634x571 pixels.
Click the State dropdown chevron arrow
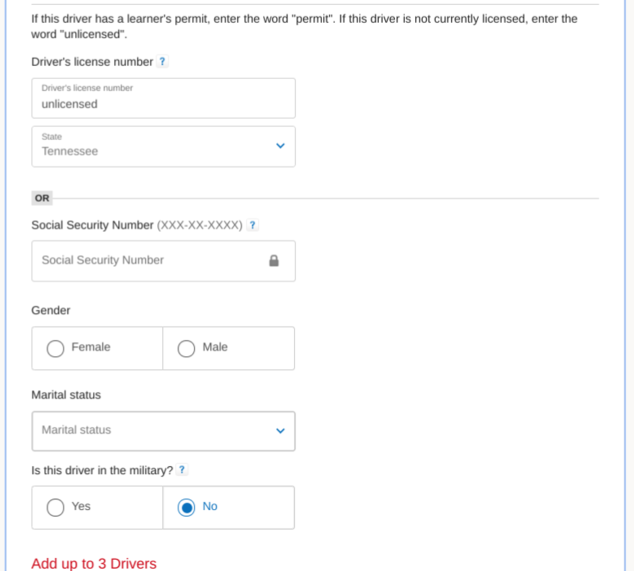[x=280, y=146]
